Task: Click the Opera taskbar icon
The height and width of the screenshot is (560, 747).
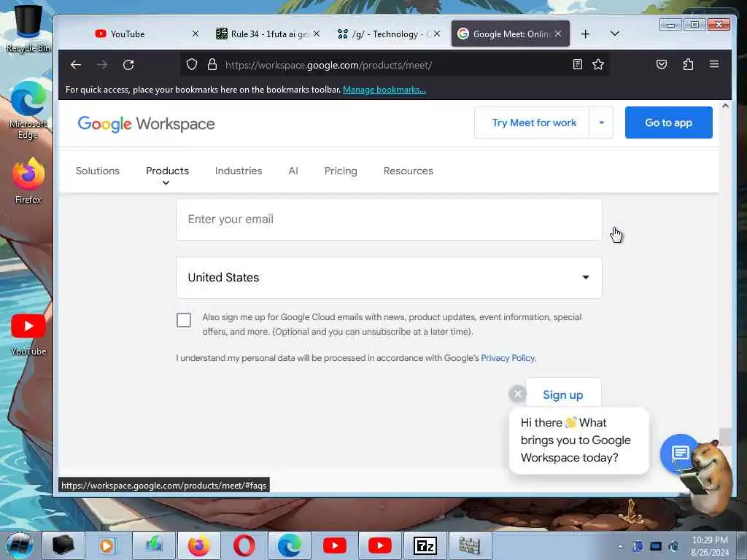Action: pyautogui.click(x=244, y=545)
